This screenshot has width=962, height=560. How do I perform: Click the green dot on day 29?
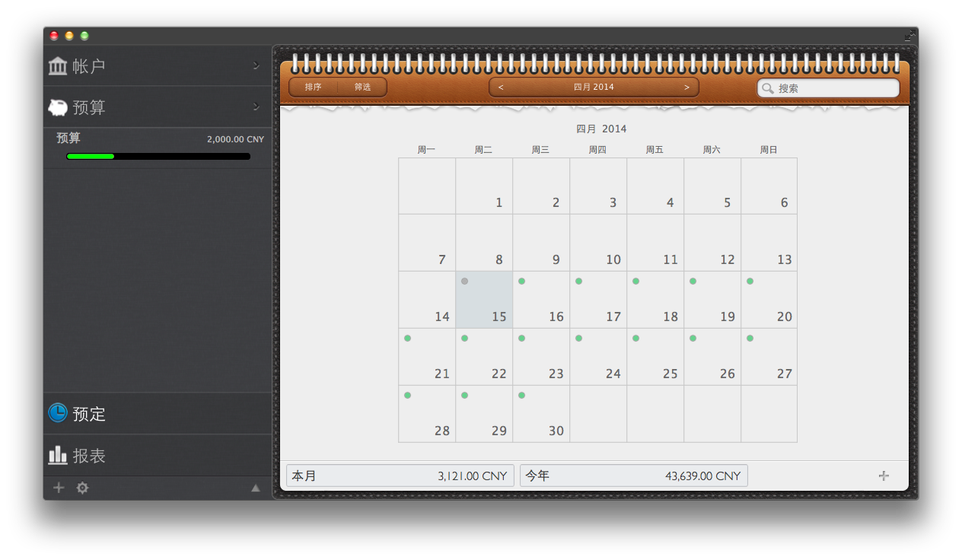[x=464, y=396]
